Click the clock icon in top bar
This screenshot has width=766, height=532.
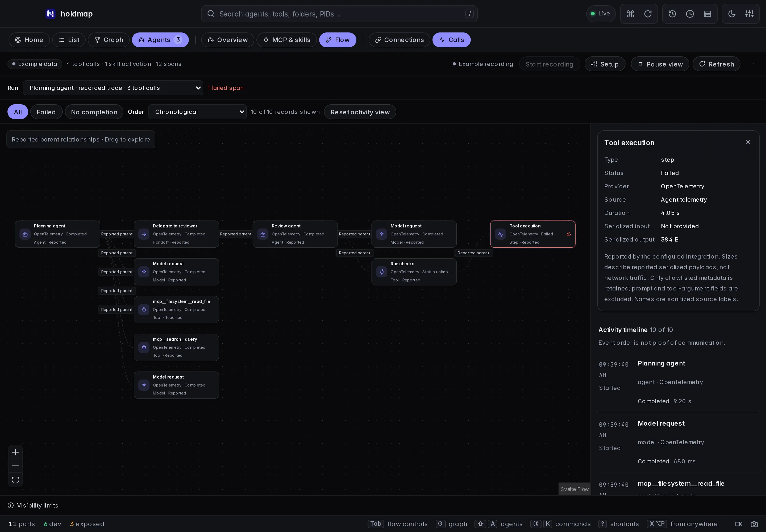690,14
